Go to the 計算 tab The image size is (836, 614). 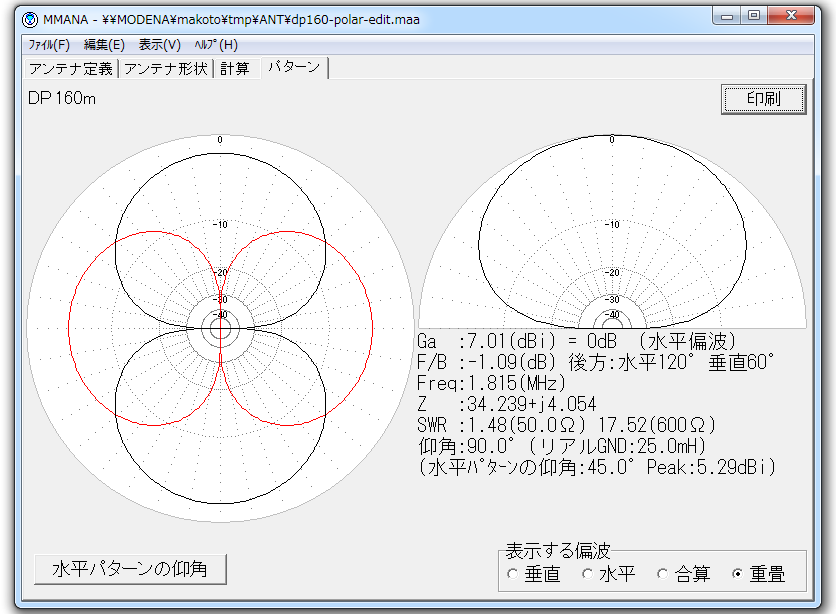point(235,69)
